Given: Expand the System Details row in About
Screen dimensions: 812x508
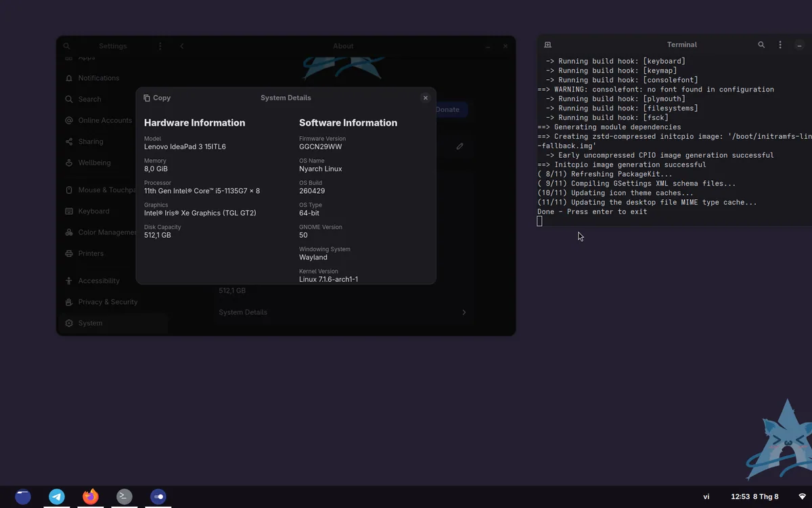Looking at the screenshot, I should tap(342, 312).
